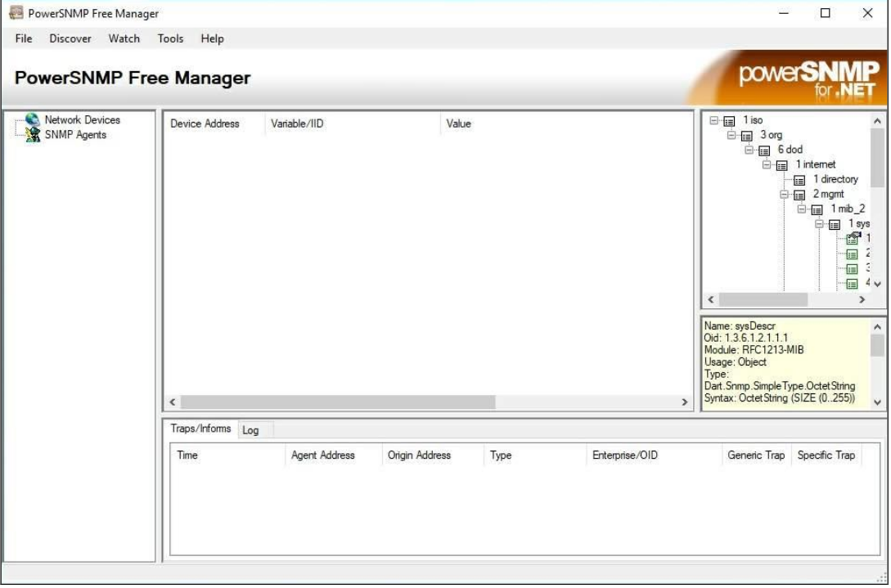Screen dimensions: 891x588
Task: Open the Discover menu
Action: point(70,38)
